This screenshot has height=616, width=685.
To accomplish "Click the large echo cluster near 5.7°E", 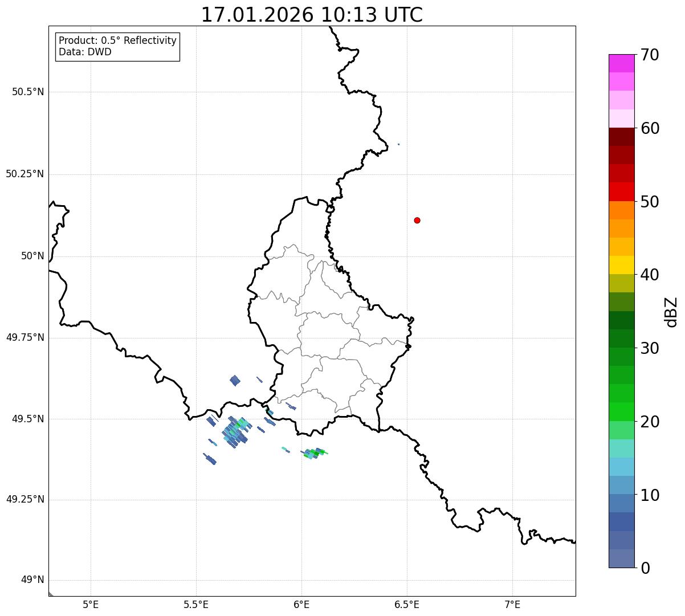I will pyautogui.click(x=236, y=432).
